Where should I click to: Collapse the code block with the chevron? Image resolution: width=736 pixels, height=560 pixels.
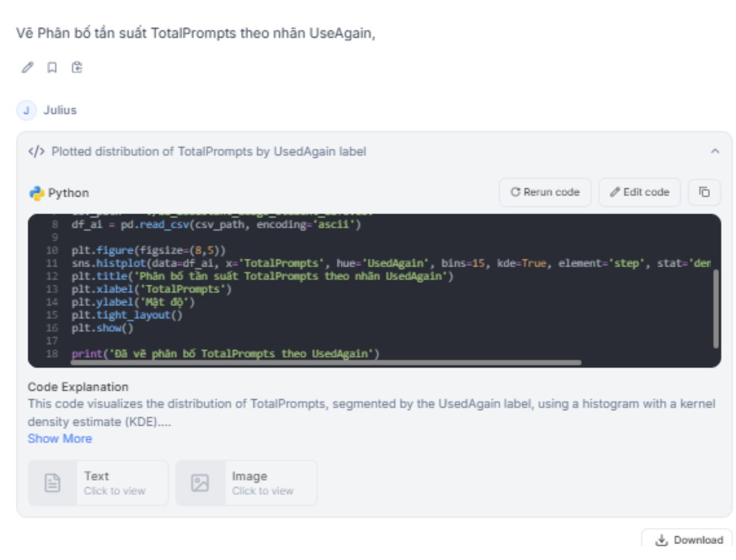point(715,151)
